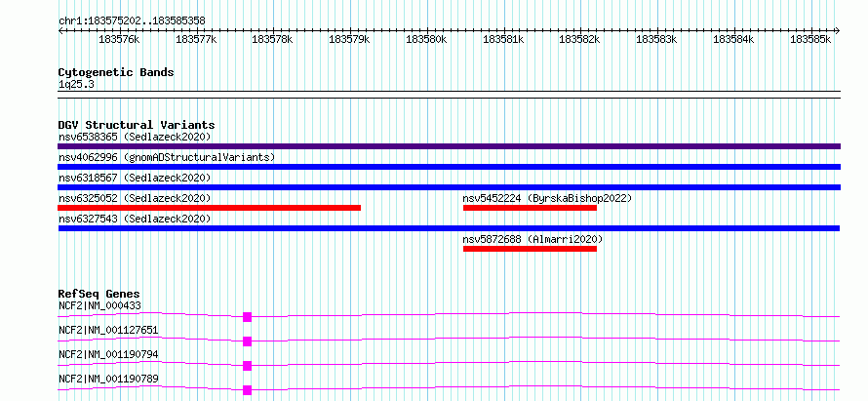The height and width of the screenshot is (401, 868).
Task: Click the 183582k ruler tick label
Action: click(x=580, y=40)
